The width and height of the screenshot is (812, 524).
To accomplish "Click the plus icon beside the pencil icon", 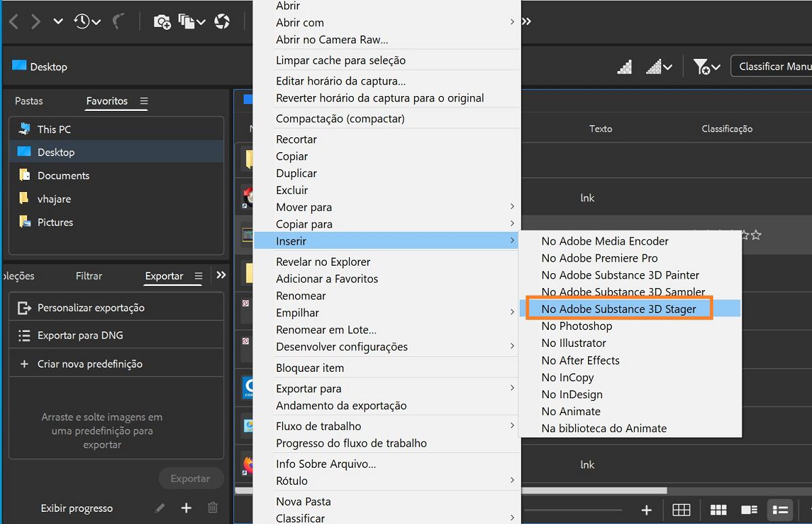I will pos(186,508).
